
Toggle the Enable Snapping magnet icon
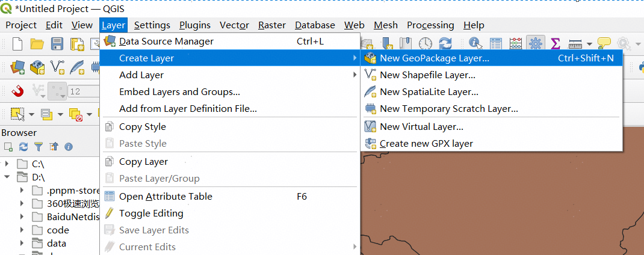click(17, 91)
